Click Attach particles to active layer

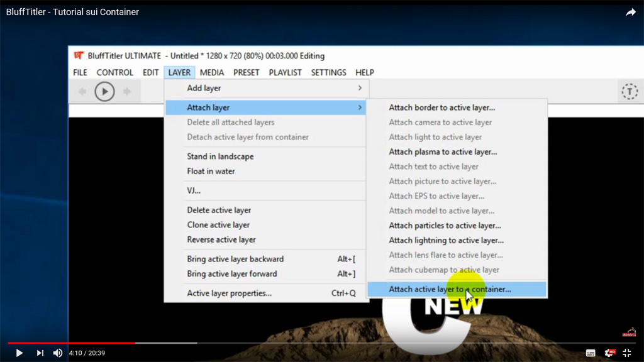tap(445, 226)
